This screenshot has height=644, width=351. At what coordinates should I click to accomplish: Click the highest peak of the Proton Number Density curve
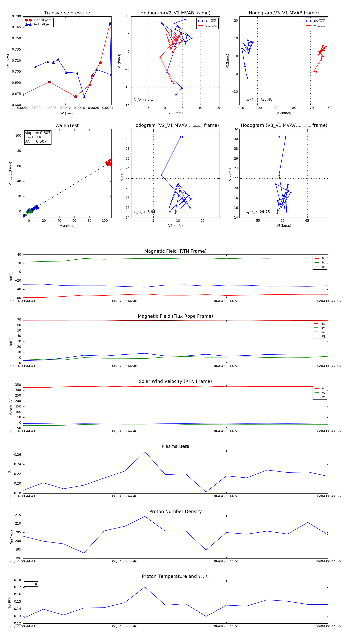pos(145,517)
